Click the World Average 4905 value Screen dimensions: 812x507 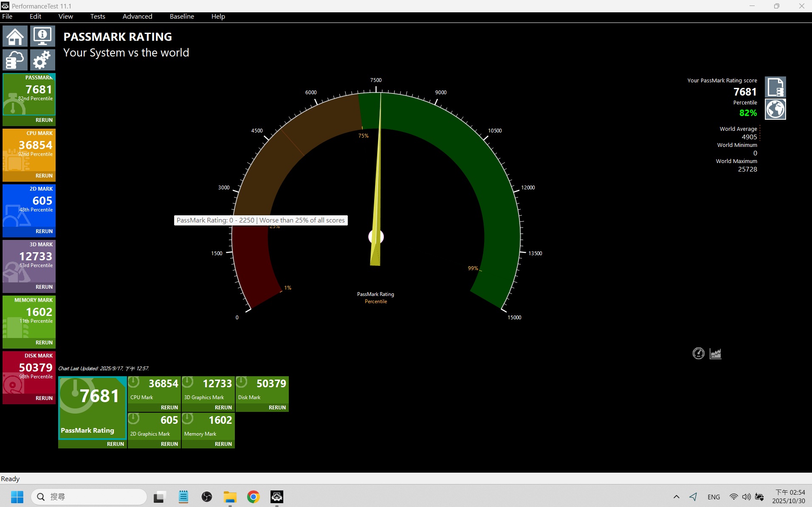coord(749,137)
